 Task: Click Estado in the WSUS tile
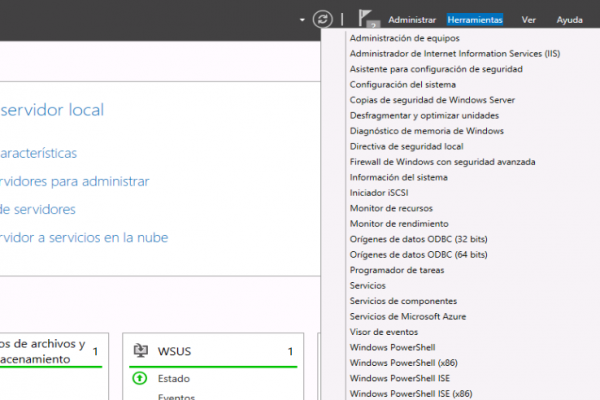(174, 379)
